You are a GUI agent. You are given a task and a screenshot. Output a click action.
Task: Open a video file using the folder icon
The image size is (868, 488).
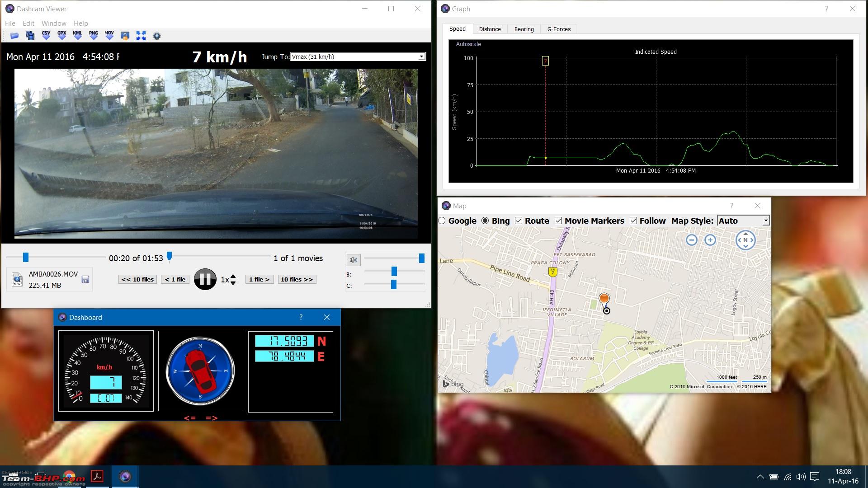pyautogui.click(x=14, y=36)
